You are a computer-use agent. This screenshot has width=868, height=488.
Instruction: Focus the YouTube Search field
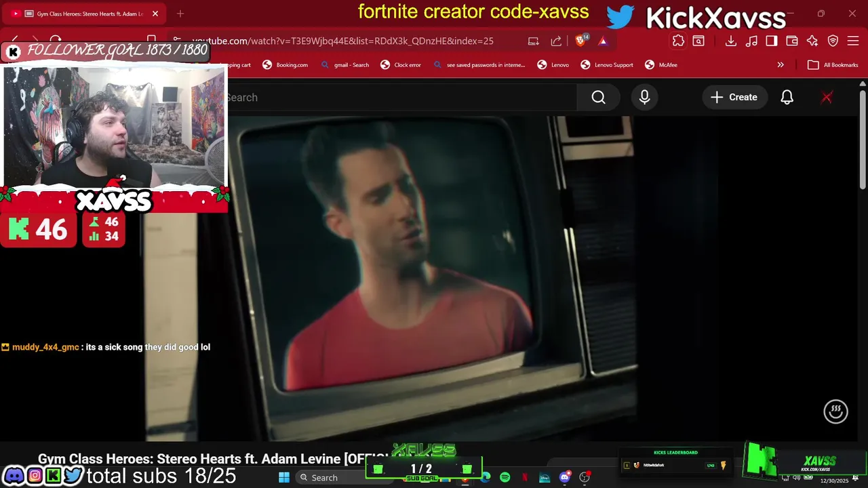pos(400,97)
